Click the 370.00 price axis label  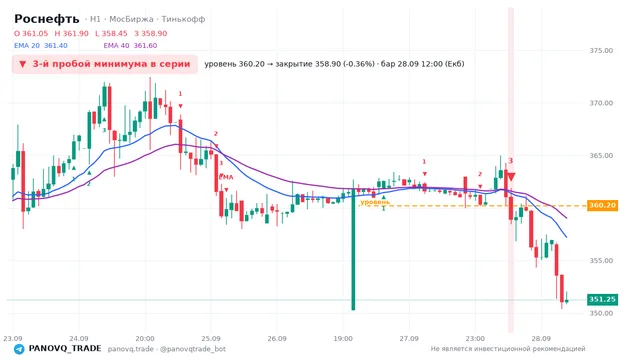tap(601, 103)
